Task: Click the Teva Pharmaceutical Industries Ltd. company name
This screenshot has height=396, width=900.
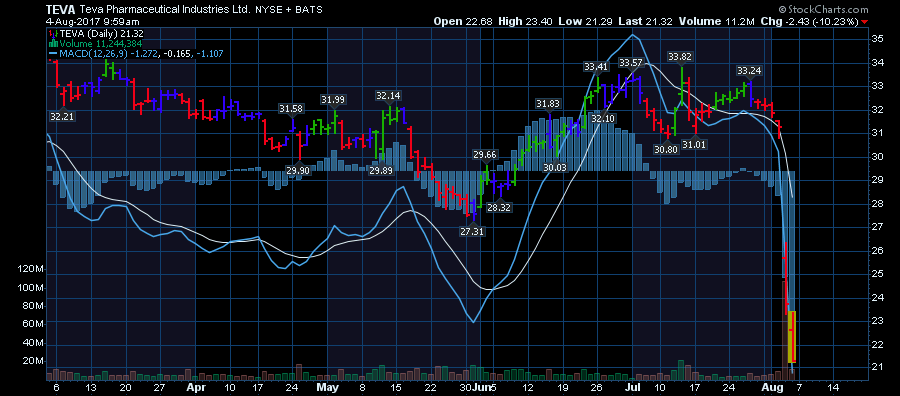Action: pos(164,10)
